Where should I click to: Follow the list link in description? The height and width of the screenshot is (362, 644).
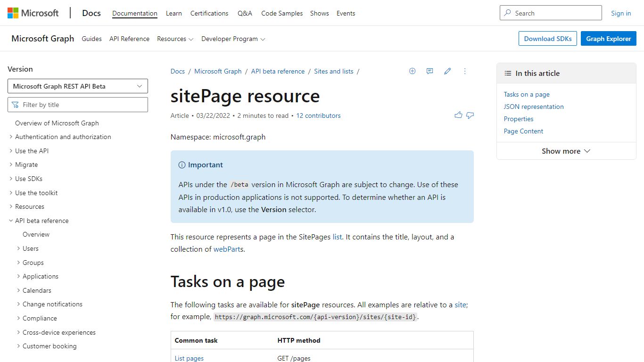pyautogui.click(x=337, y=237)
